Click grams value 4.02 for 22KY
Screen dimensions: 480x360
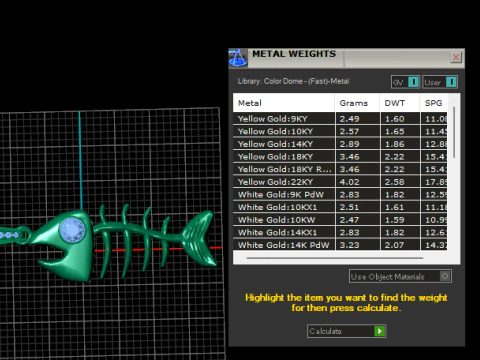pyautogui.click(x=349, y=182)
